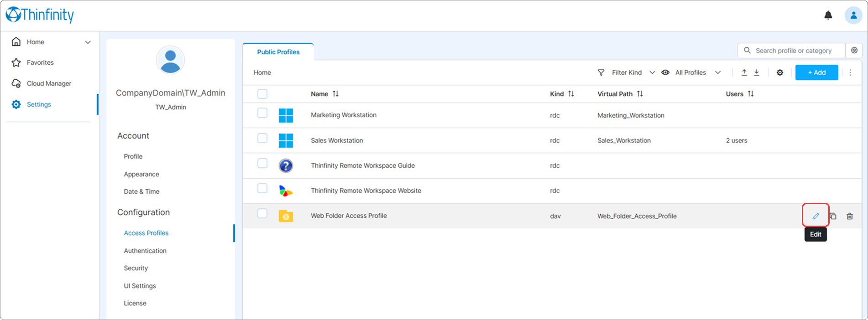Select Settings in the sidebar

[39, 104]
